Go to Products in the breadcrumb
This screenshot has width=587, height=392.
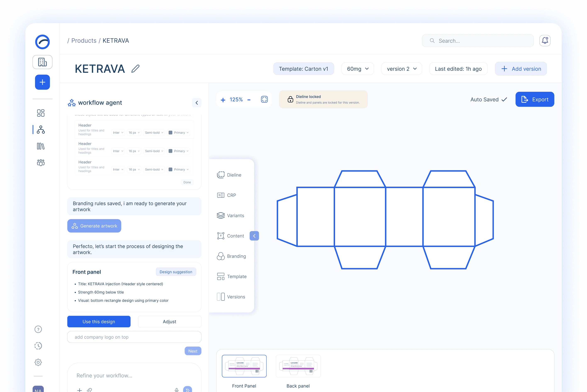(84, 40)
